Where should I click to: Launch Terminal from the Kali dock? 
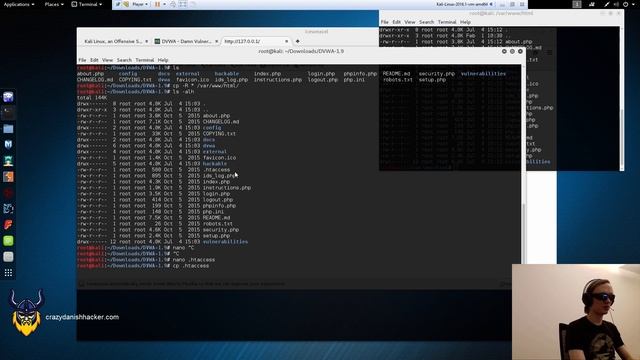click(x=8, y=113)
